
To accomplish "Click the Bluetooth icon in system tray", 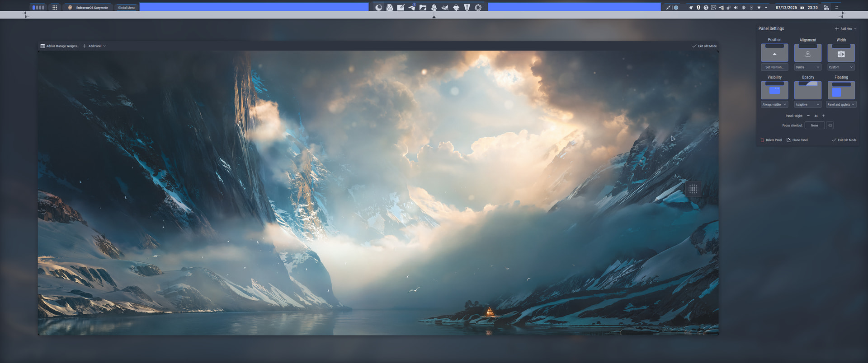I will 744,8.
